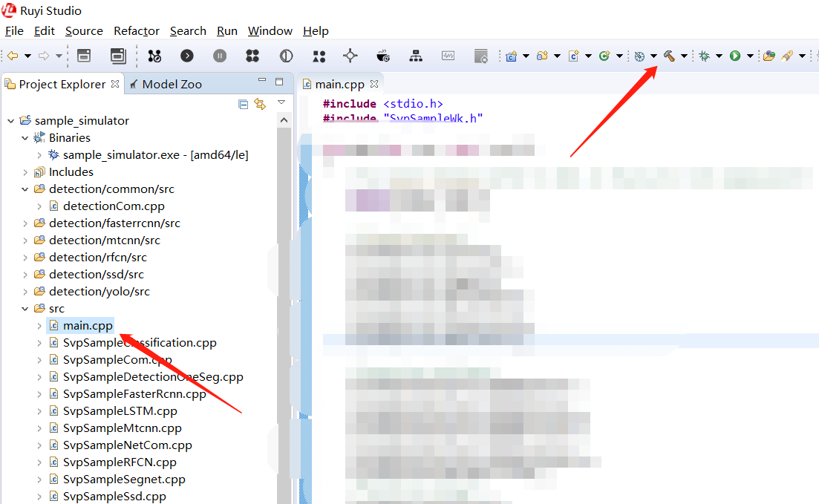Click the New C/C++ Project icon
The height and width of the screenshot is (504, 819).
[x=512, y=56]
